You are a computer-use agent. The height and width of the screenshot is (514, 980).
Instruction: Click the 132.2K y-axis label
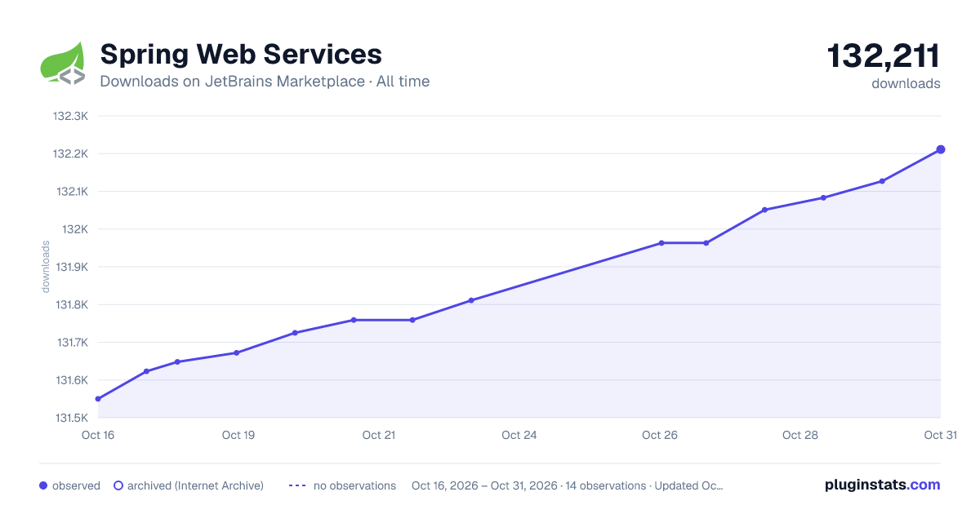point(70,153)
